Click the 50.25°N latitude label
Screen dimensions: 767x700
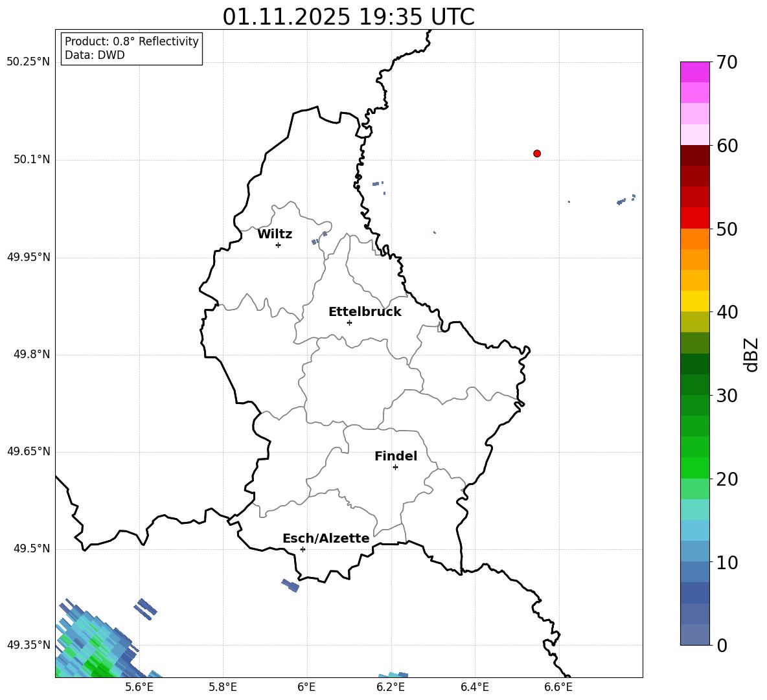click(x=29, y=62)
